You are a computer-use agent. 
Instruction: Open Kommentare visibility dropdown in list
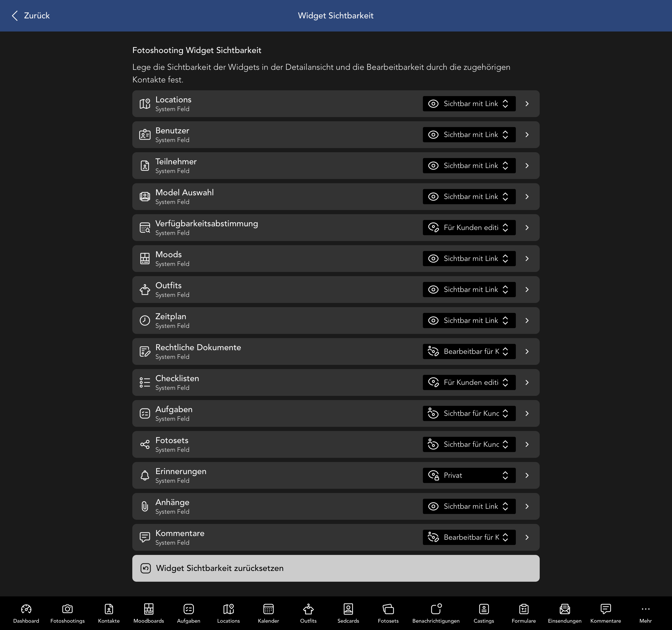tap(469, 537)
